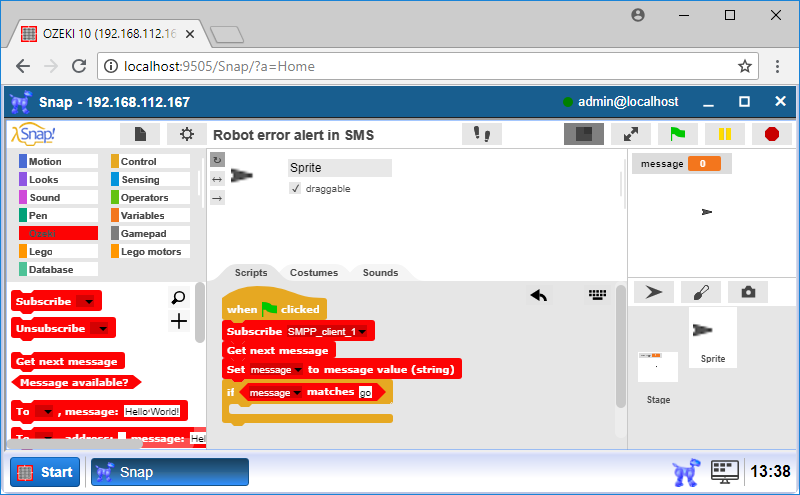The height and width of the screenshot is (495, 800).
Task: Switch to the Sounds tab
Action: (x=380, y=273)
